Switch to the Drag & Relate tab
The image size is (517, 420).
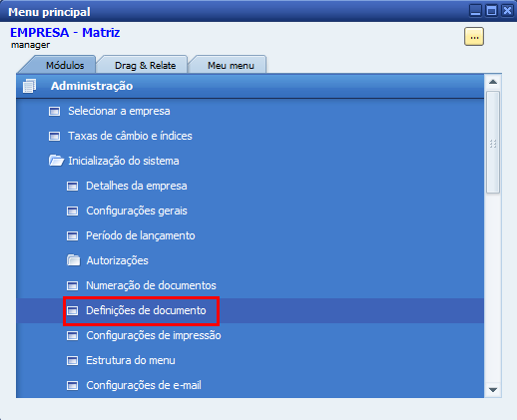145,65
